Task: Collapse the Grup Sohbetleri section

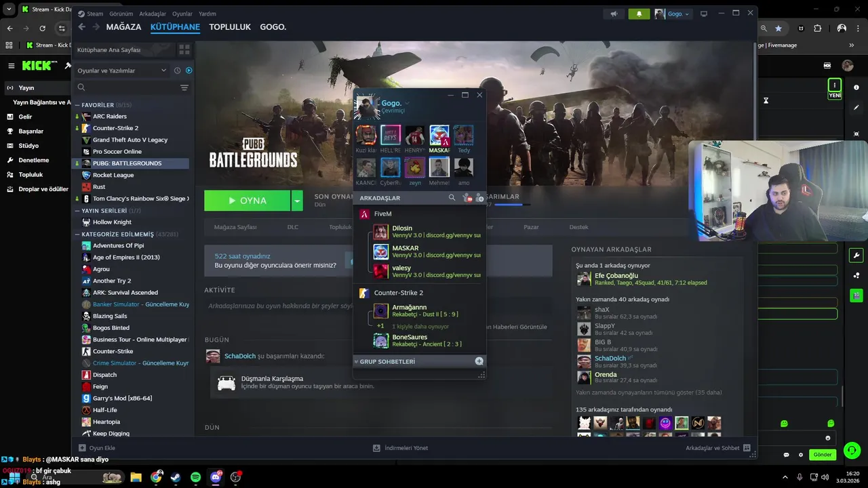Action: 357,362
